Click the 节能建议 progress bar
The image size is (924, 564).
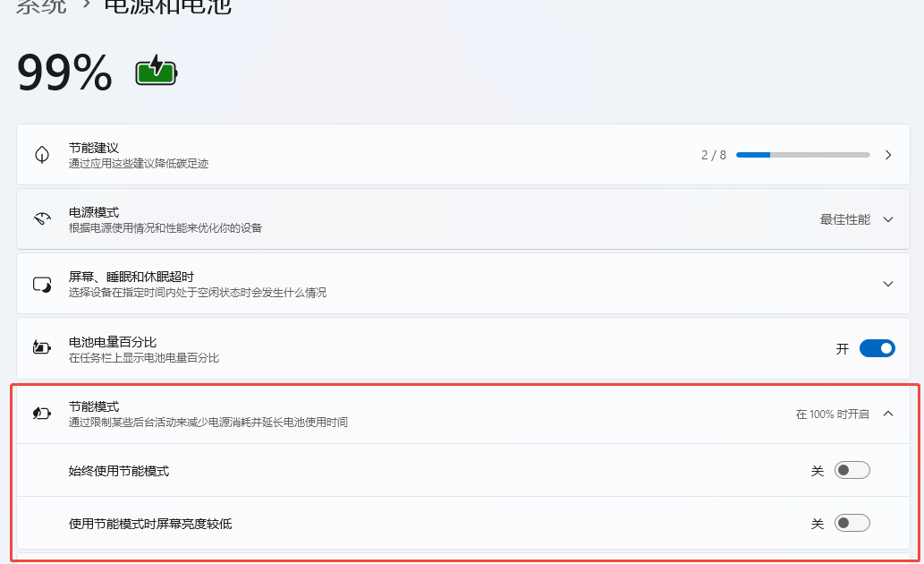(802, 155)
